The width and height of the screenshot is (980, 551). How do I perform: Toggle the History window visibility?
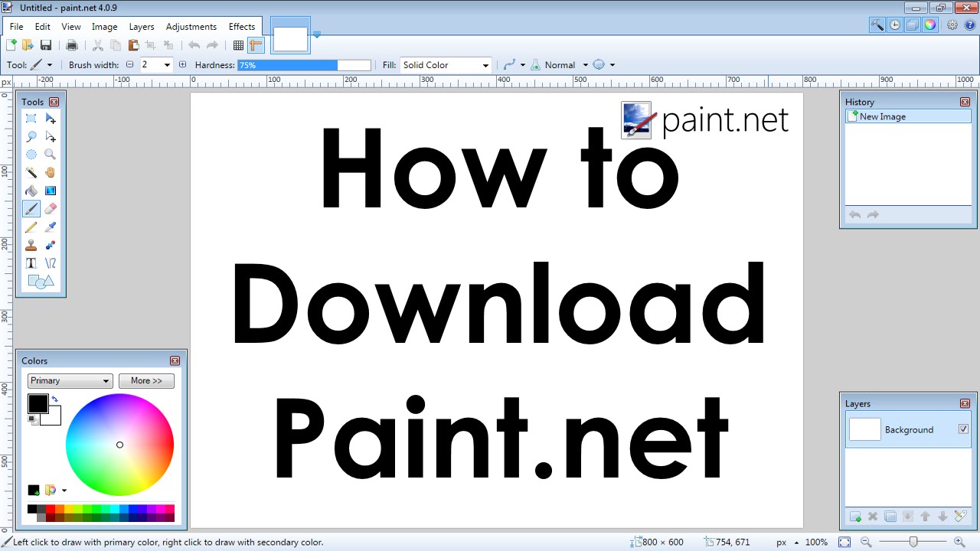click(x=895, y=25)
